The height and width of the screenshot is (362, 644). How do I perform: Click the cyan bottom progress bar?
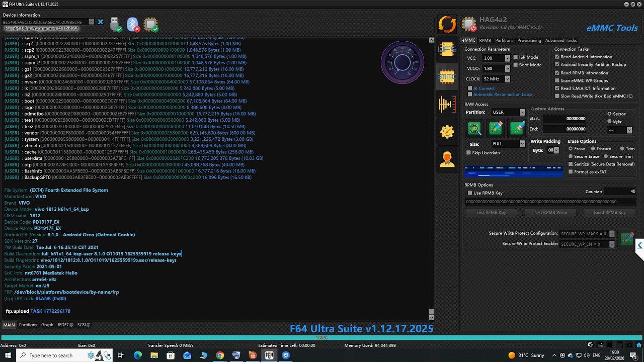(321, 338)
